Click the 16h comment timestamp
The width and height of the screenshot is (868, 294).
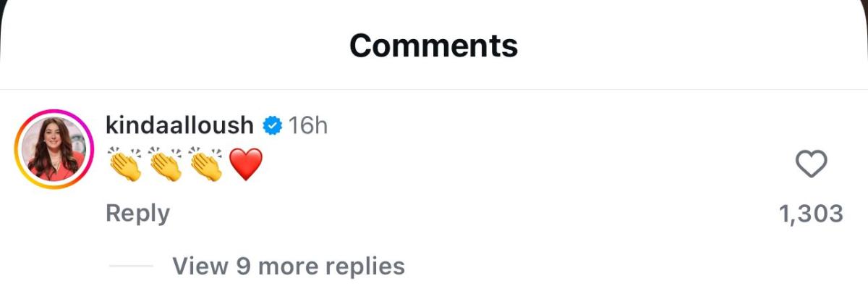coord(308,125)
